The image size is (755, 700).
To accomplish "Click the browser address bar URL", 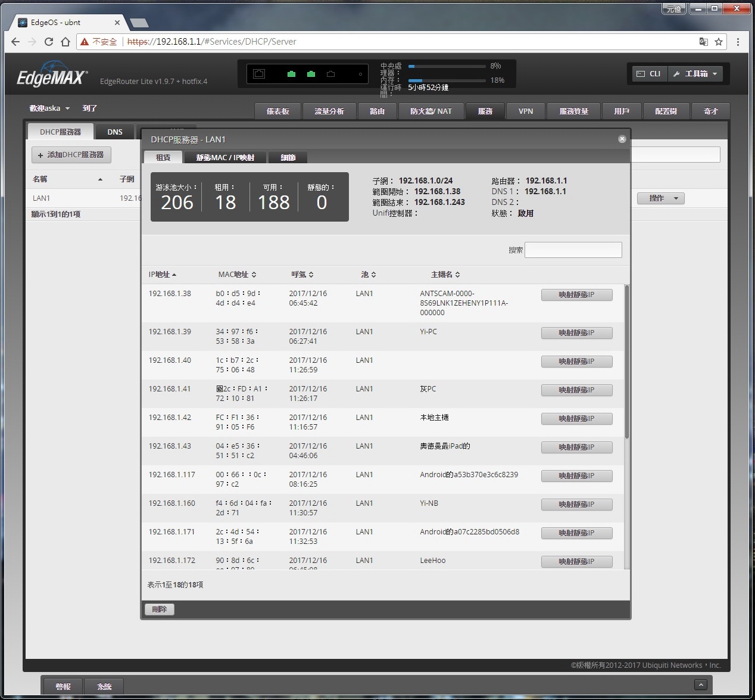I will click(211, 42).
